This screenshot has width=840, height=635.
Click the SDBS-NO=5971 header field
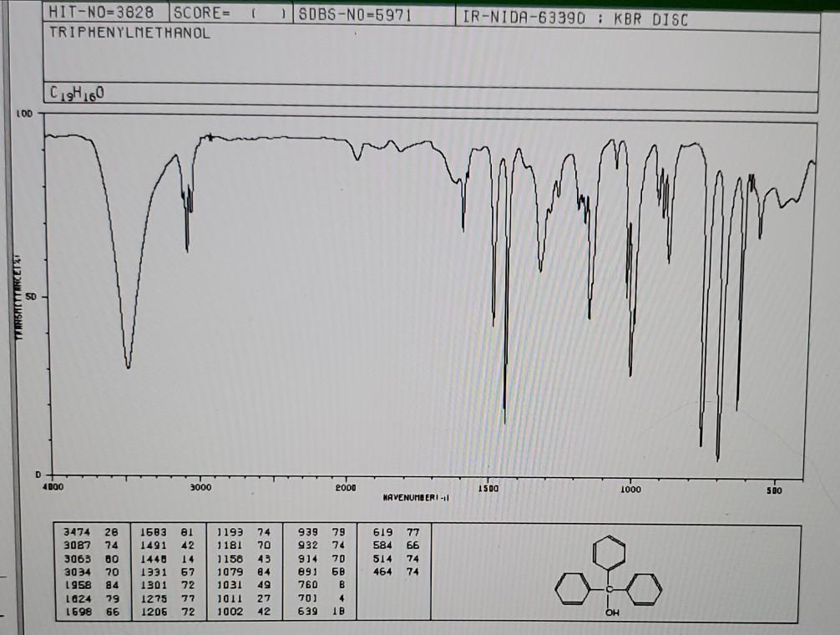point(374,14)
